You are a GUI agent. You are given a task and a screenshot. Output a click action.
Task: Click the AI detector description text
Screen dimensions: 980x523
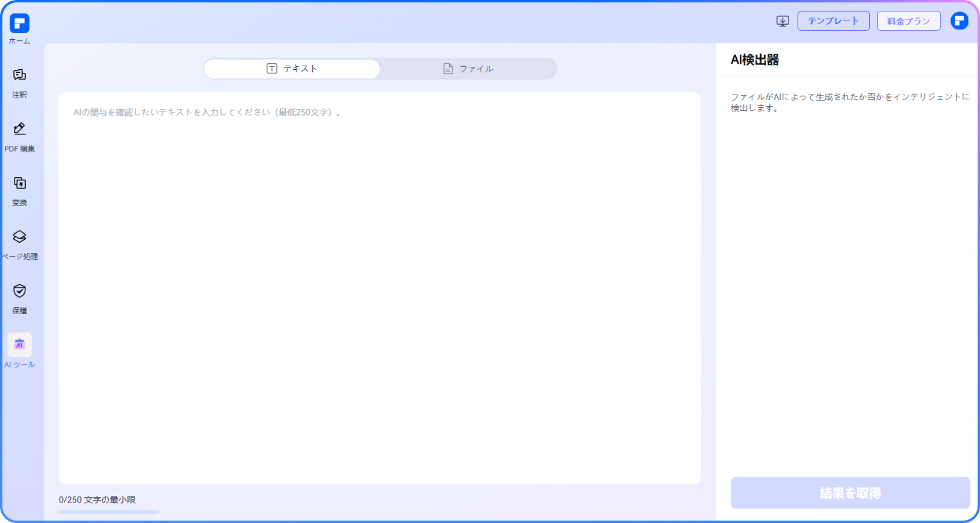[850, 102]
